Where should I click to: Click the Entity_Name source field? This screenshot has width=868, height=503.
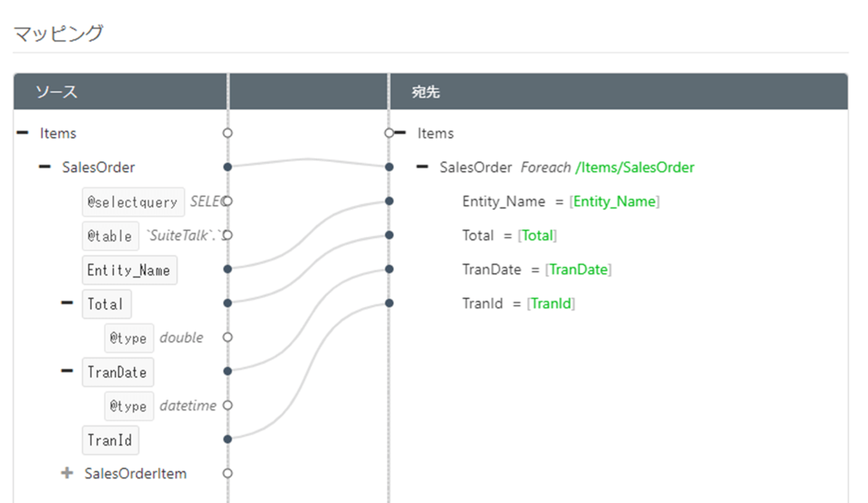[129, 270]
